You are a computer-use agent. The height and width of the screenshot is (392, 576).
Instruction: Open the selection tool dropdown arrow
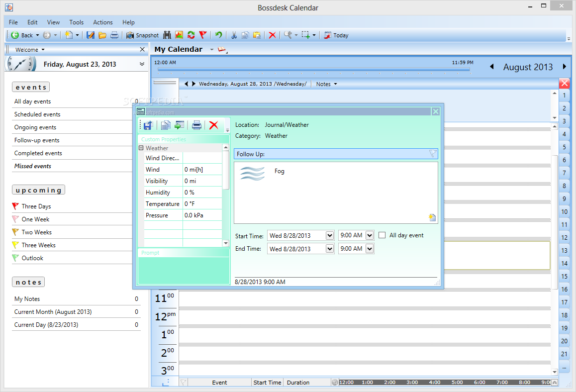tap(314, 35)
